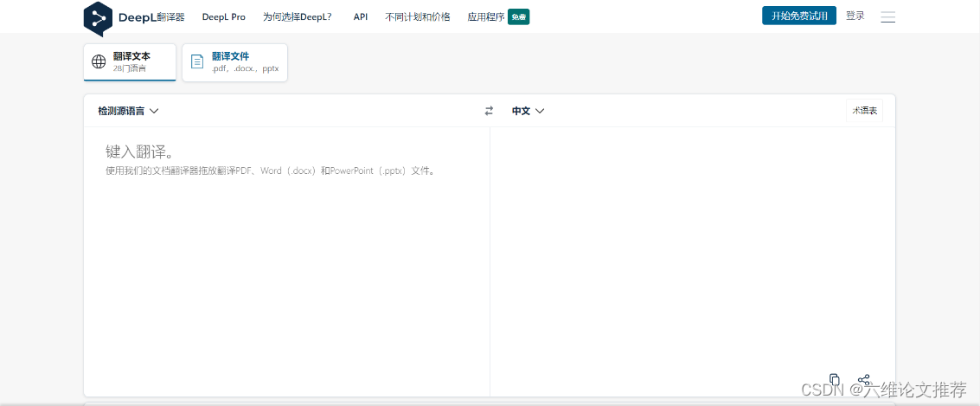Select the 翻译文本 tab
This screenshot has width=980, height=406.
pos(130,62)
